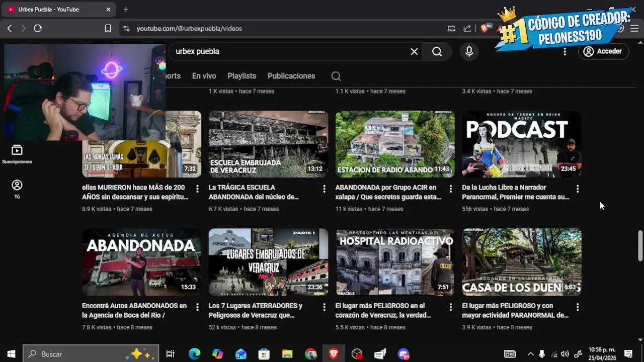Open a new browser tab
Screen dimensions: 644x362
126,10
